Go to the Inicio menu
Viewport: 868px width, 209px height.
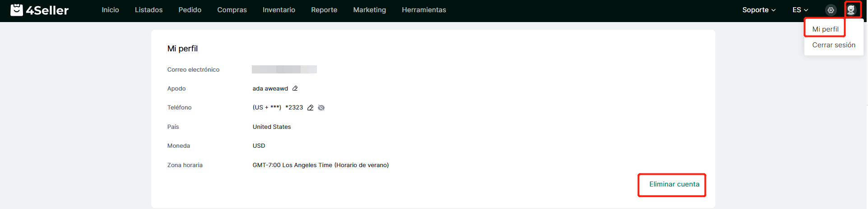[x=110, y=10]
